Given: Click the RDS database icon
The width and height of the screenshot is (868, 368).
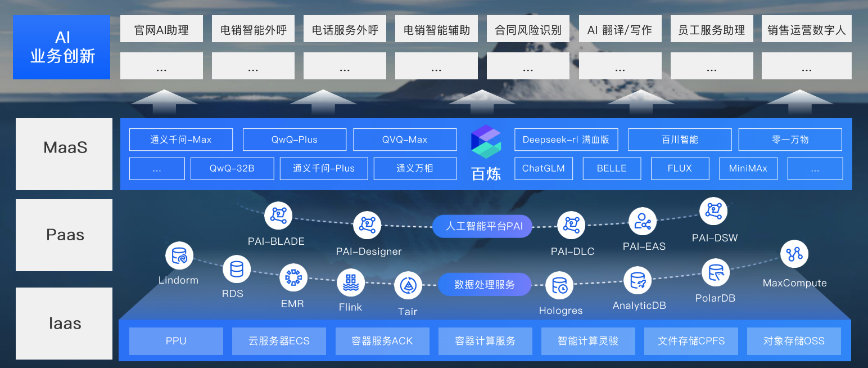Looking at the screenshot, I should tap(237, 269).
